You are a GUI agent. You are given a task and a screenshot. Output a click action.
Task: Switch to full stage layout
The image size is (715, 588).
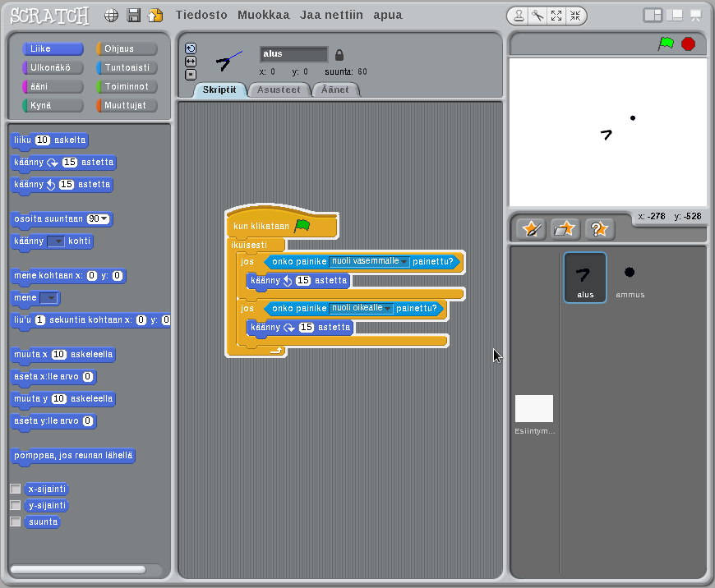click(x=675, y=16)
